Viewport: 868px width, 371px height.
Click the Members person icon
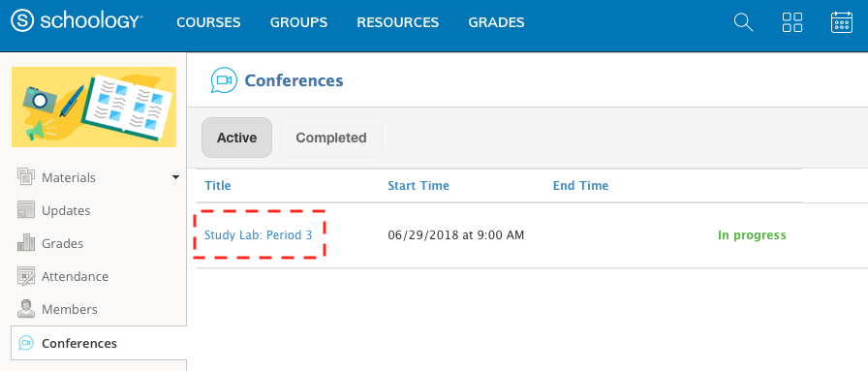(x=26, y=309)
